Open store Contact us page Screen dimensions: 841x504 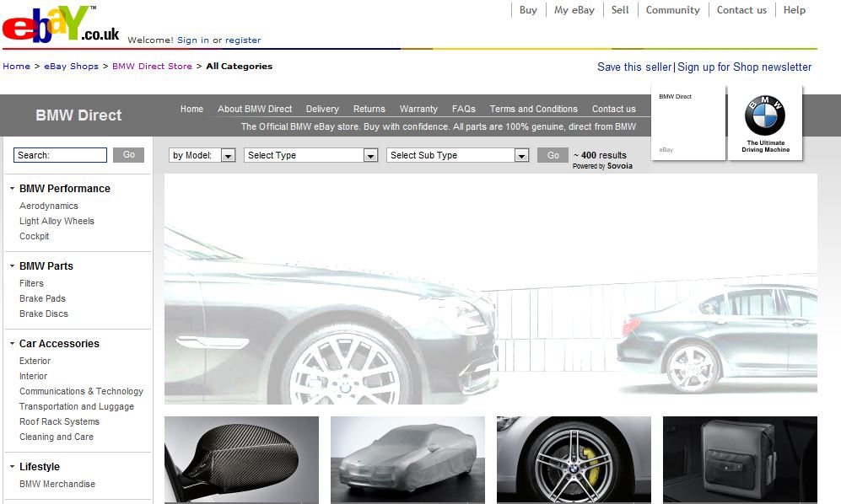click(x=613, y=109)
